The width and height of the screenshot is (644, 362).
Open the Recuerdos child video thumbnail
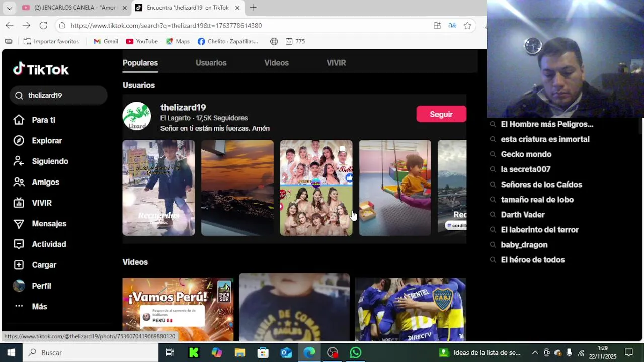[158, 188]
